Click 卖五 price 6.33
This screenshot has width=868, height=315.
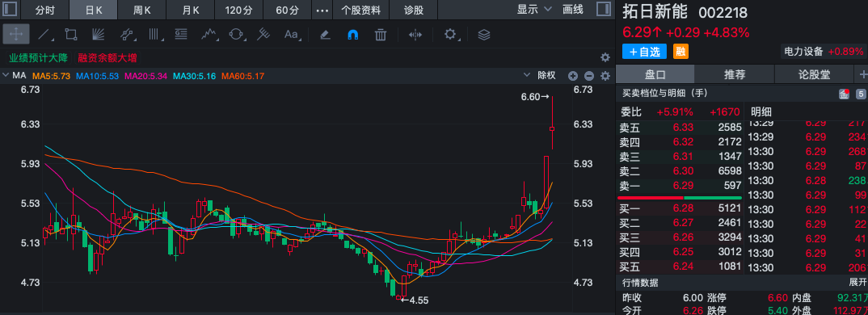click(683, 128)
